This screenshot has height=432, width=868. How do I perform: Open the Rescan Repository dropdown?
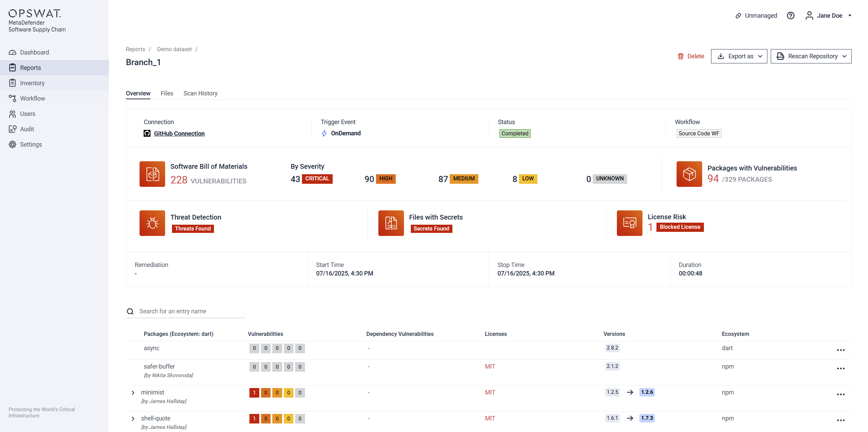pos(811,56)
